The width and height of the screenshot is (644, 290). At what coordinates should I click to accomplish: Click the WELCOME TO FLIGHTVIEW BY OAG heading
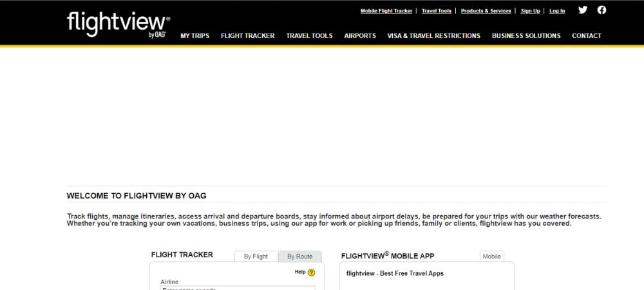[x=137, y=196]
